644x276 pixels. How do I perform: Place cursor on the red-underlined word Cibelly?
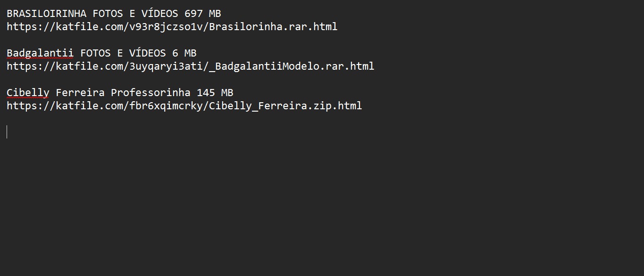click(x=28, y=93)
